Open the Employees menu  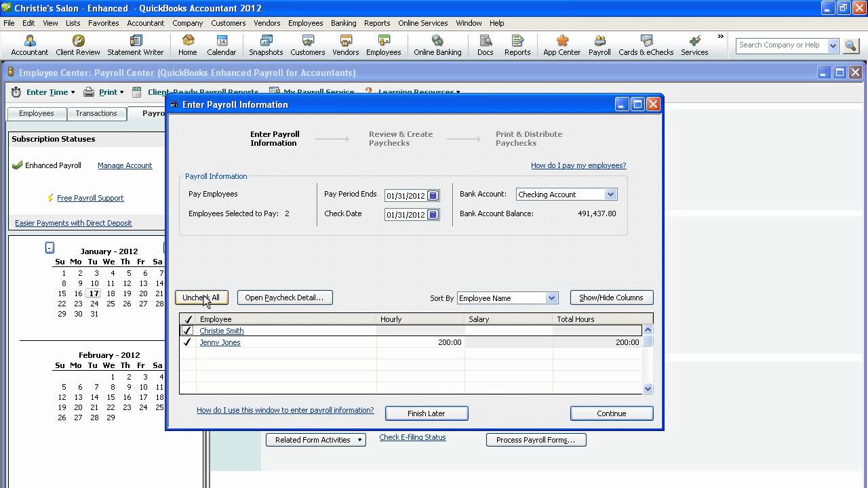click(x=305, y=23)
